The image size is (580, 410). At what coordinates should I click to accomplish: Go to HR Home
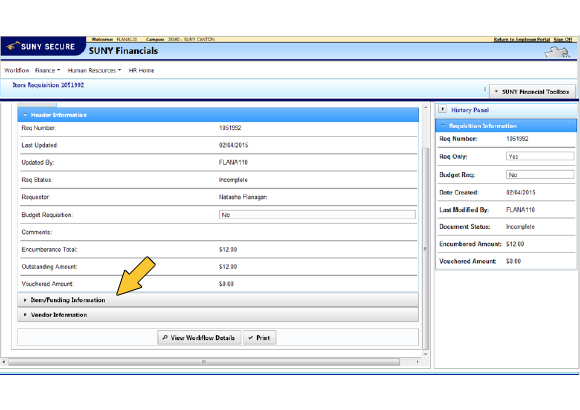click(141, 70)
